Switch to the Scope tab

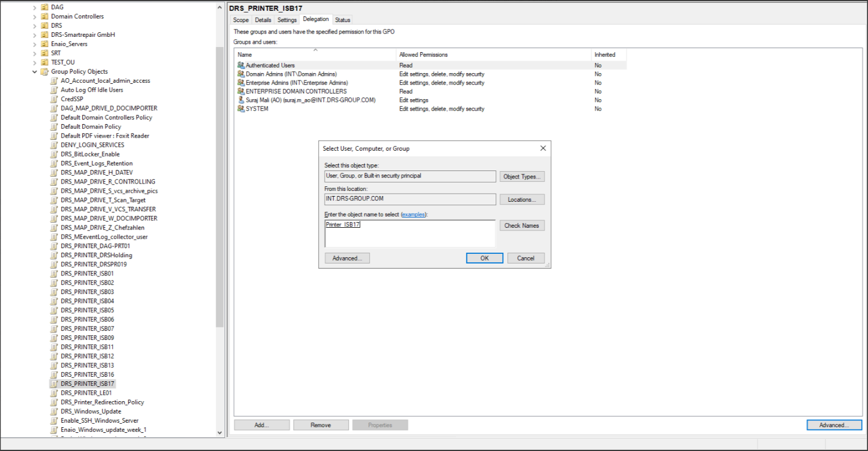241,20
